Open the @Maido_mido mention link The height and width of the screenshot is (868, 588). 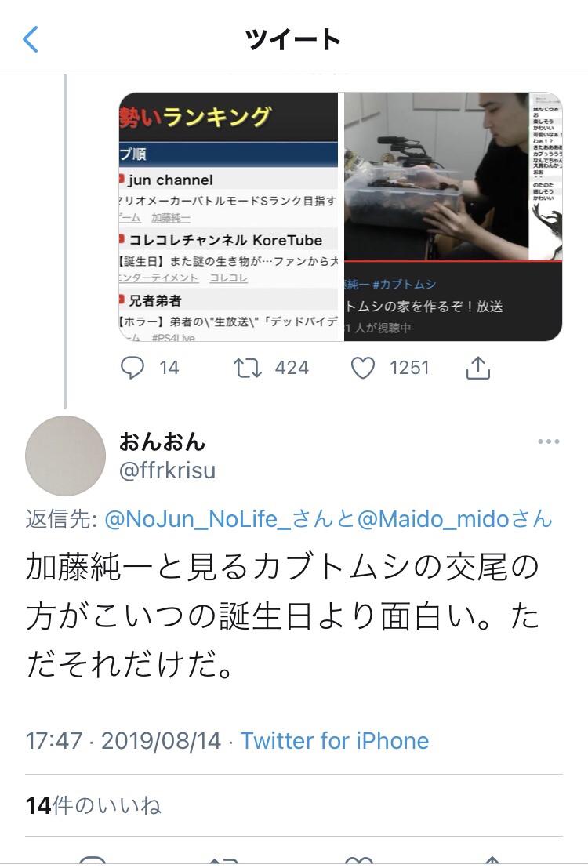click(x=433, y=519)
